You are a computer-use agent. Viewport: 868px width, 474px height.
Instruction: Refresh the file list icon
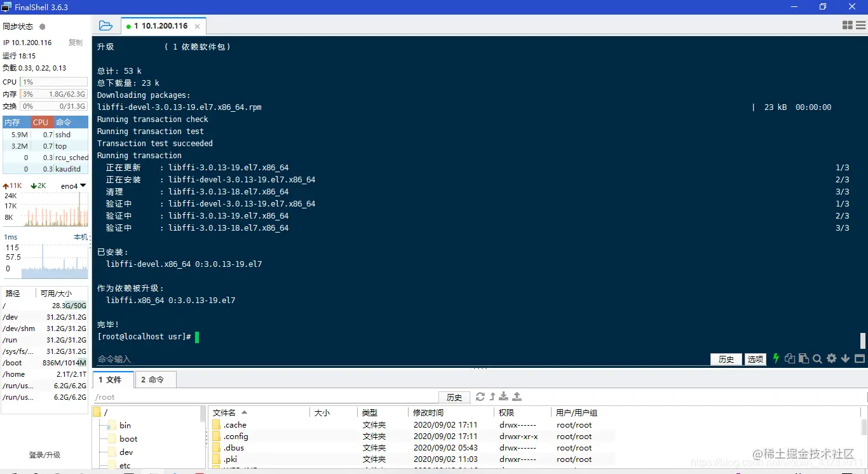(x=480, y=396)
